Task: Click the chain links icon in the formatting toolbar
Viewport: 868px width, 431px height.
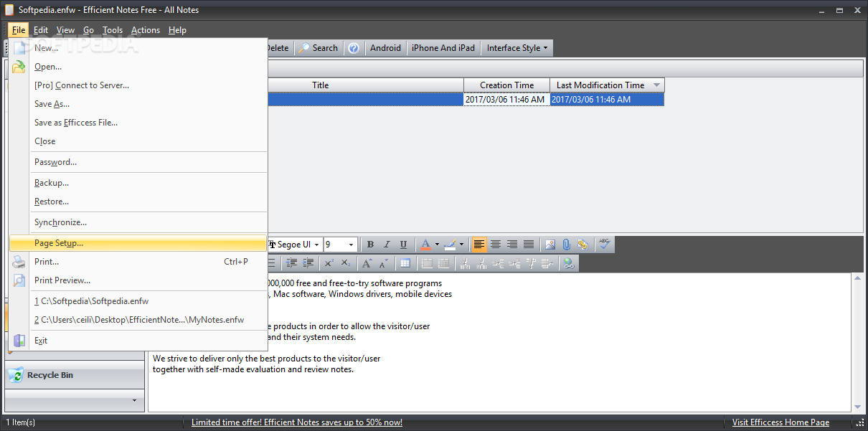Action: click(x=582, y=245)
